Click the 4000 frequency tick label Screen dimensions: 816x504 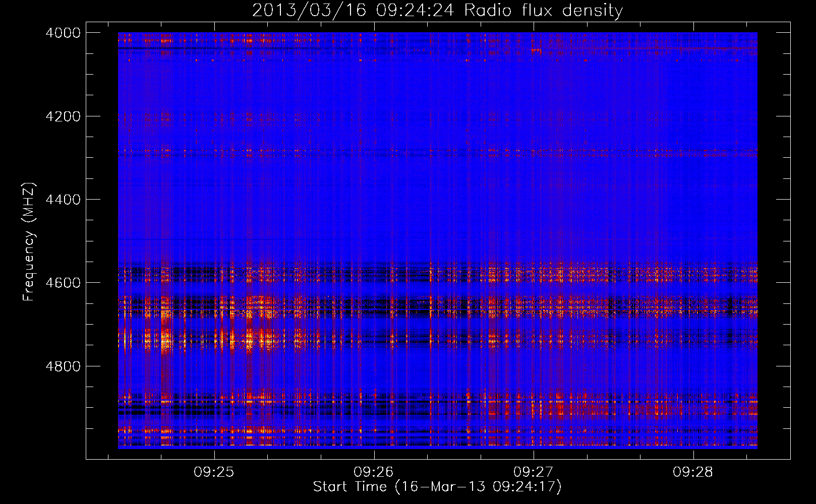[x=63, y=33]
